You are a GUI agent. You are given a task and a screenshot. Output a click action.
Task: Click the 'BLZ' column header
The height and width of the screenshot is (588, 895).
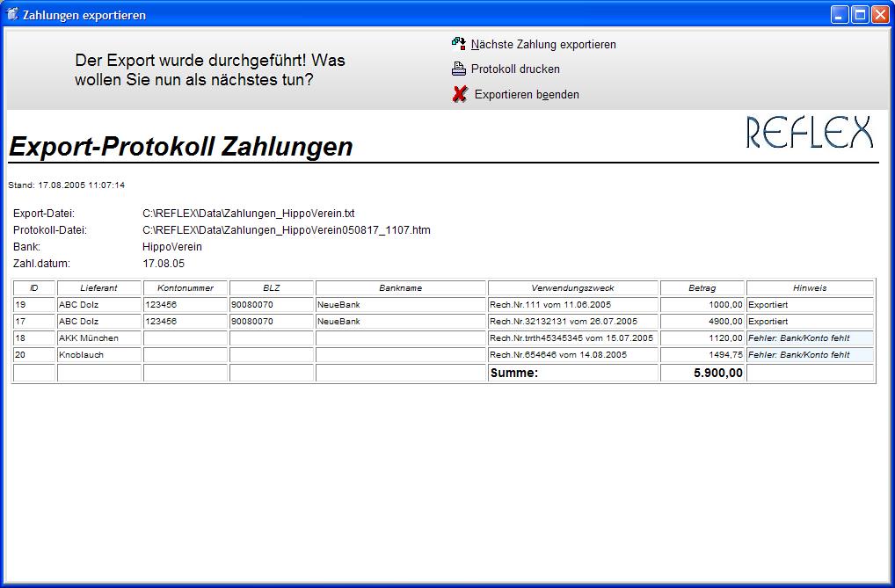click(272, 288)
